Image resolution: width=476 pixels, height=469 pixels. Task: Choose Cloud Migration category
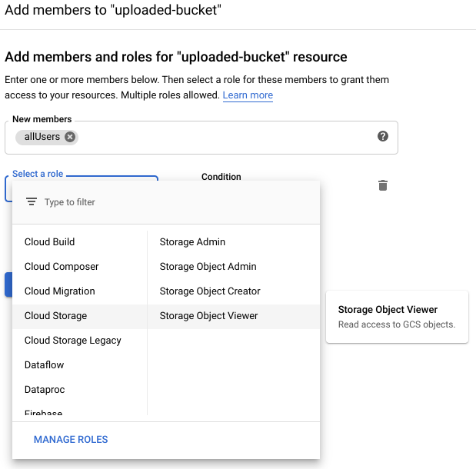[x=60, y=291]
